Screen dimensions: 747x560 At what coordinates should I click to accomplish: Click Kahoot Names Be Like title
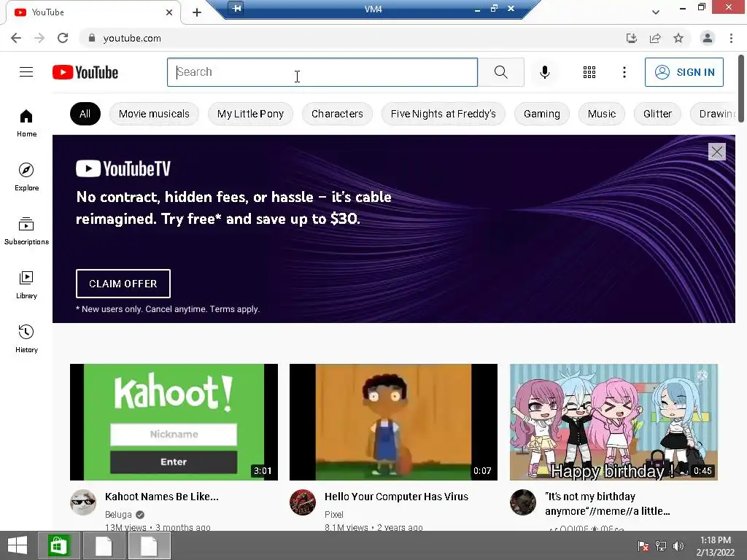pos(161,496)
